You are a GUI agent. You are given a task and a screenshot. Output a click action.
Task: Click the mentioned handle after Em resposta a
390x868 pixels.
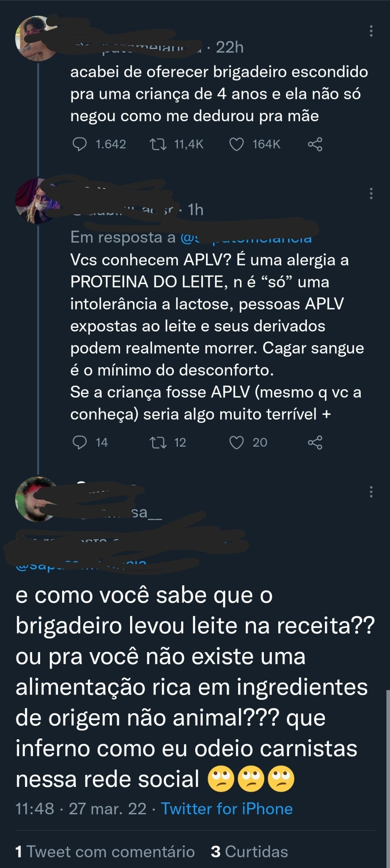[246, 237]
